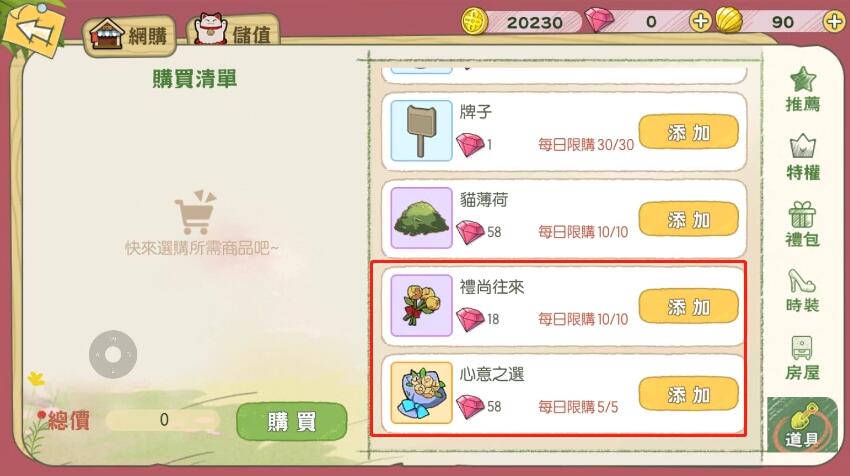This screenshot has height=476, width=850.
Task: Click the green 購買 buy button
Action: [292, 421]
